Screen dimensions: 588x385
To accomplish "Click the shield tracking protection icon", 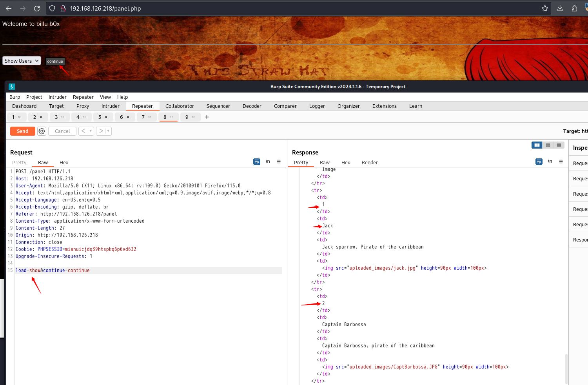I will (x=52, y=8).
